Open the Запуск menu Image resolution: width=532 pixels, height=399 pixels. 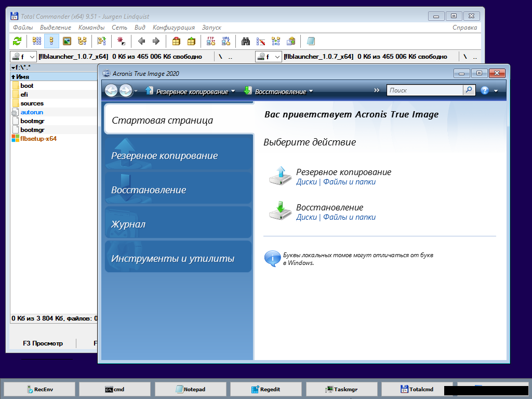(x=211, y=28)
